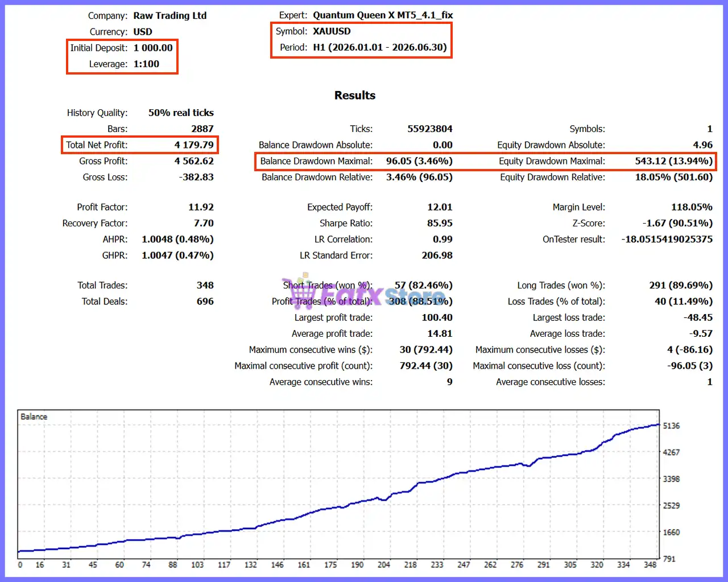The image size is (728, 582).
Task: Click the chart x-axis label '16'
Action: 40,565
